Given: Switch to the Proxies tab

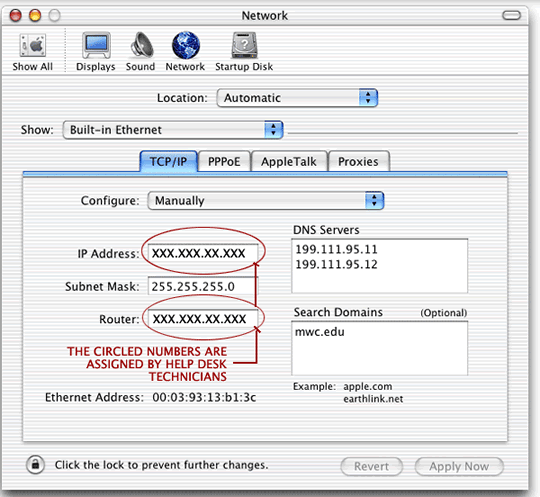Looking at the screenshot, I should 358,161.
